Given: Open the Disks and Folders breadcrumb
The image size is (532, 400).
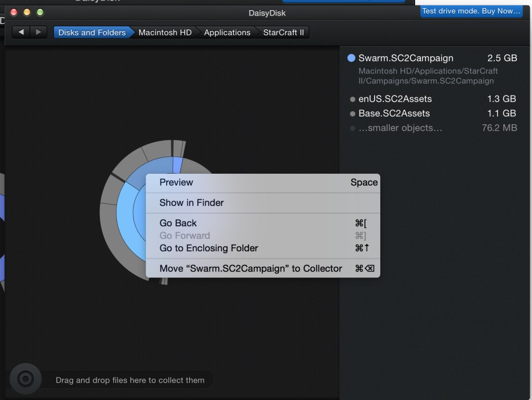Looking at the screenshot, I should (92, 32).
